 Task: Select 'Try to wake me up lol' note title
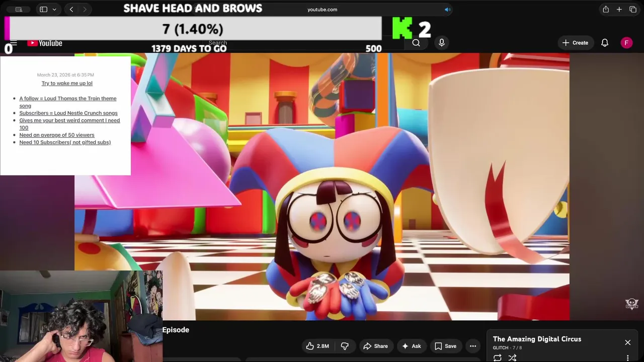point(67,83)
